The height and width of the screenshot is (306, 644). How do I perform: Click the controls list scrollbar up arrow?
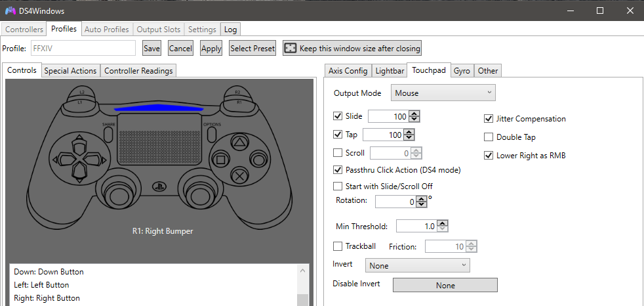[x=302, y=271]
